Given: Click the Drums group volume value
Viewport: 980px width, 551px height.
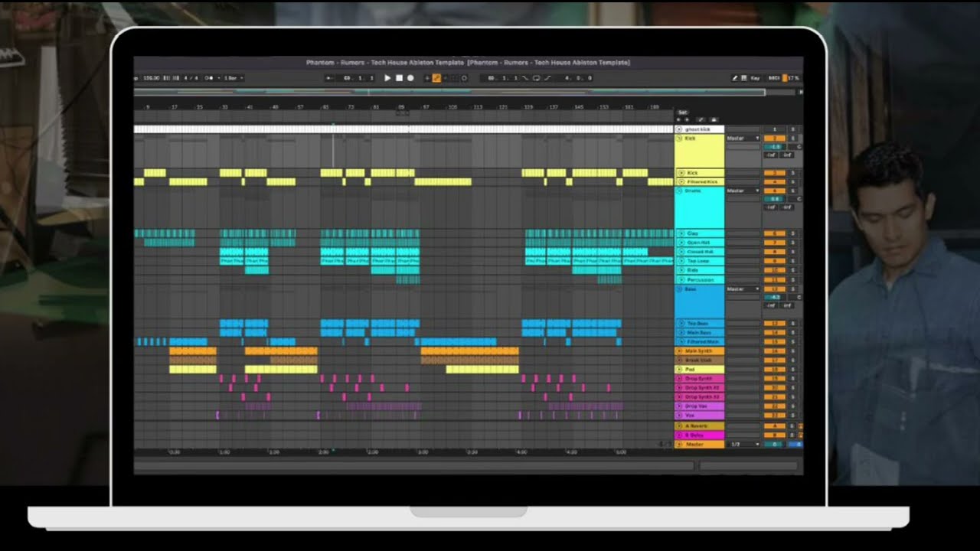Looking at the screenshot, I should (x=775, y=199).
